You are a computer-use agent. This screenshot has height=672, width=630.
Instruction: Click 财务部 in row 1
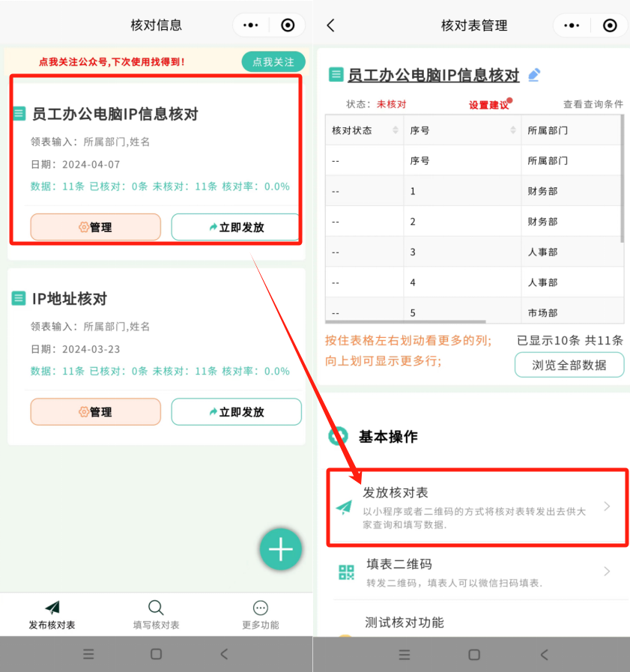542,191
